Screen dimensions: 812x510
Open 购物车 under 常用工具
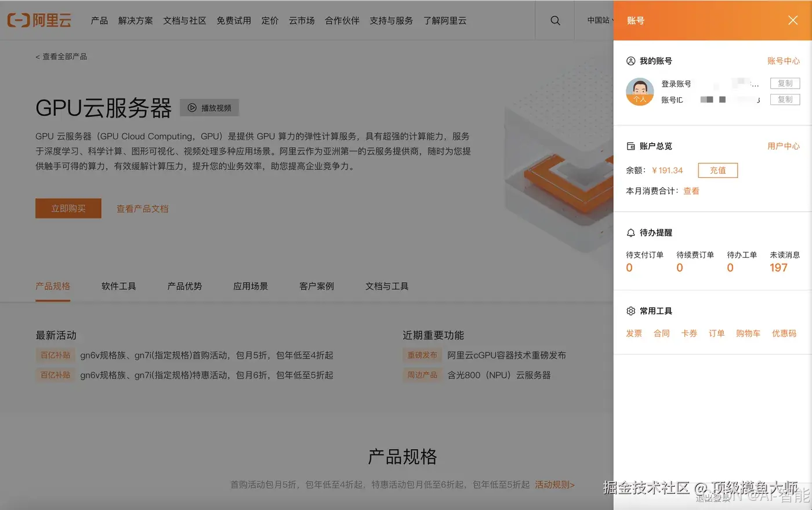(748, 333)
